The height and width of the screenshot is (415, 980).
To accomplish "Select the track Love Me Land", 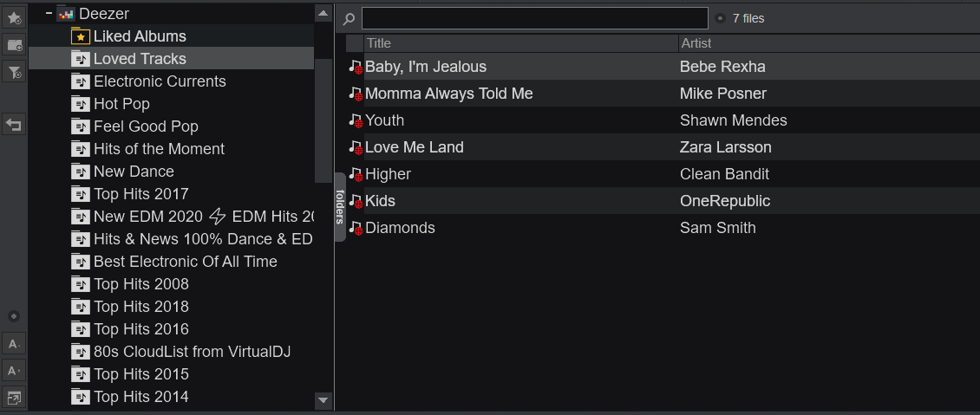I will coord(663,147).
